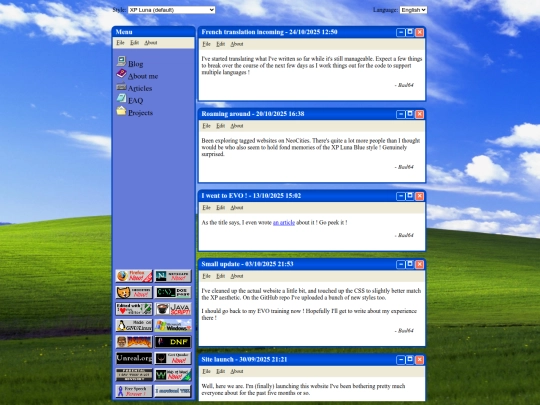
Task: Open the About me link in the Menu
Action: (143, 76)
